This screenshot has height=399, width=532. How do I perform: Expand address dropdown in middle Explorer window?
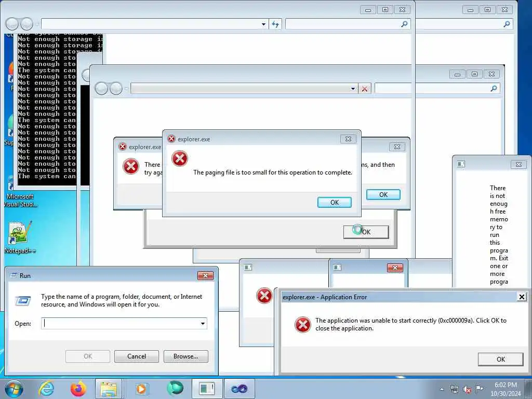(x=353, y=89)
